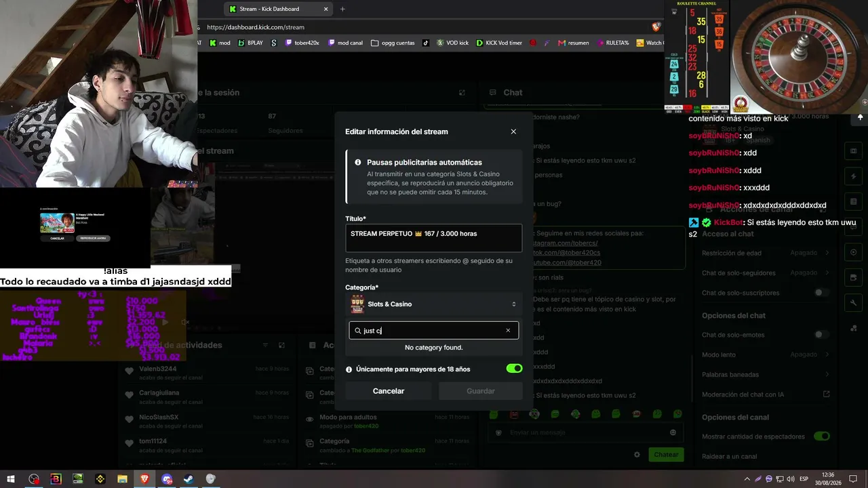Click the Cancelar button
Viewport: 868px width, 488px height.
click(389, 391)
